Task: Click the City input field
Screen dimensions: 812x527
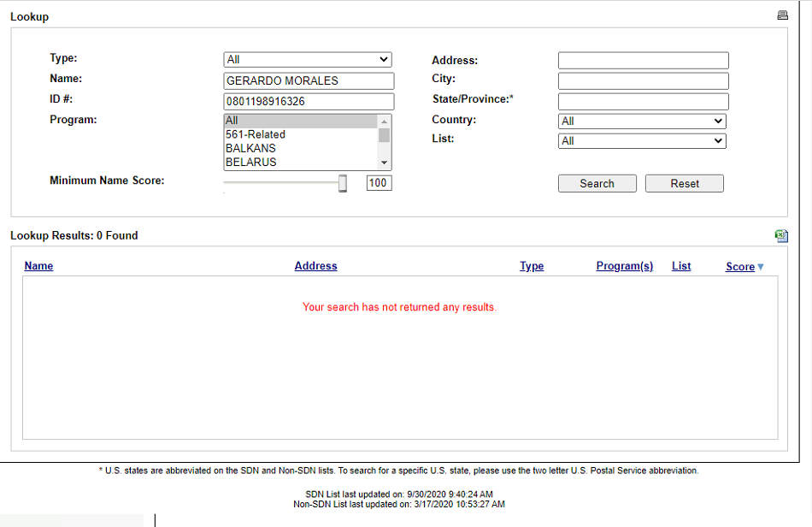Action: (643, 81)
